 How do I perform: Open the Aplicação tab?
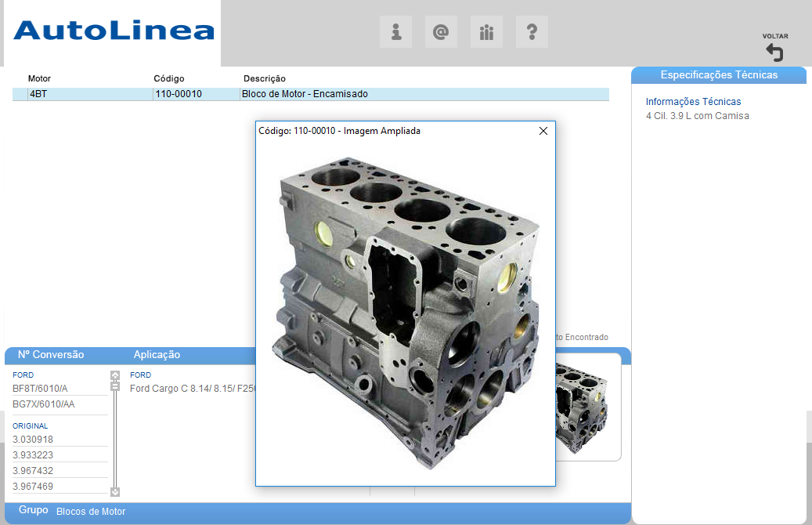point(157,355)
